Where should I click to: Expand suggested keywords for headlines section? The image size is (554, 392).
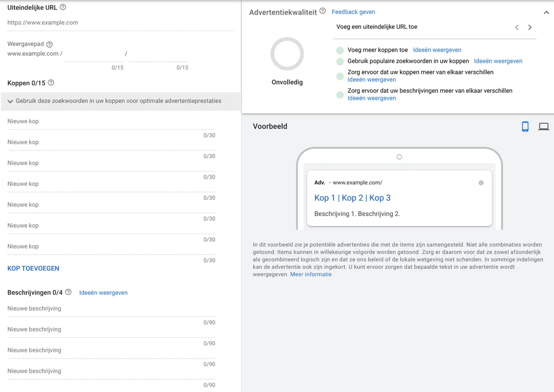tap(10, 101)
